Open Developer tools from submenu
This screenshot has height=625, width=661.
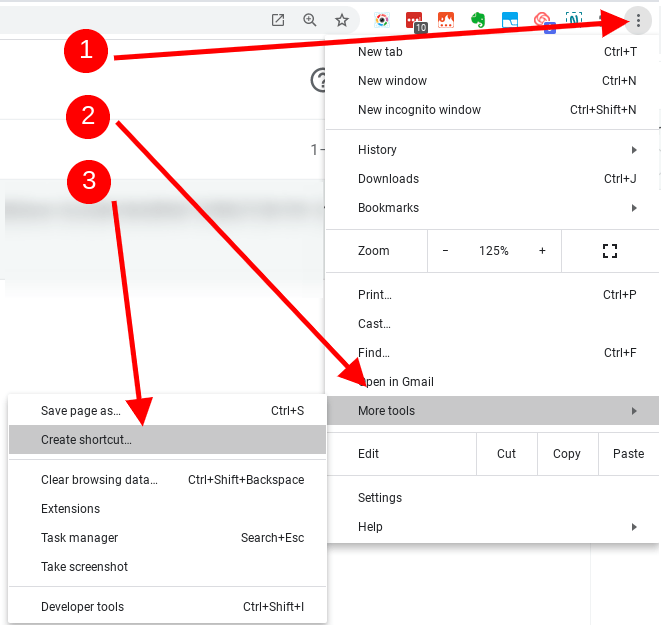click(x=167, y=607)
